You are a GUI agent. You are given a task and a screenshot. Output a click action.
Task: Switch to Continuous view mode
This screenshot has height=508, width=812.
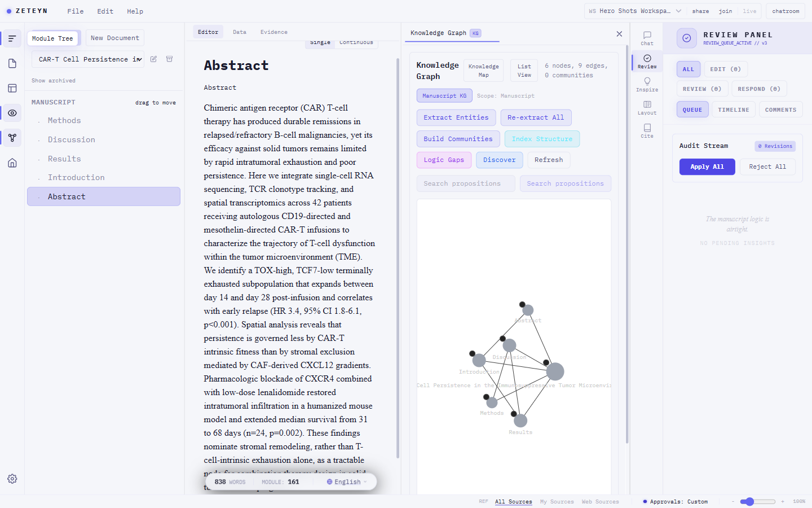click(356, 42)
